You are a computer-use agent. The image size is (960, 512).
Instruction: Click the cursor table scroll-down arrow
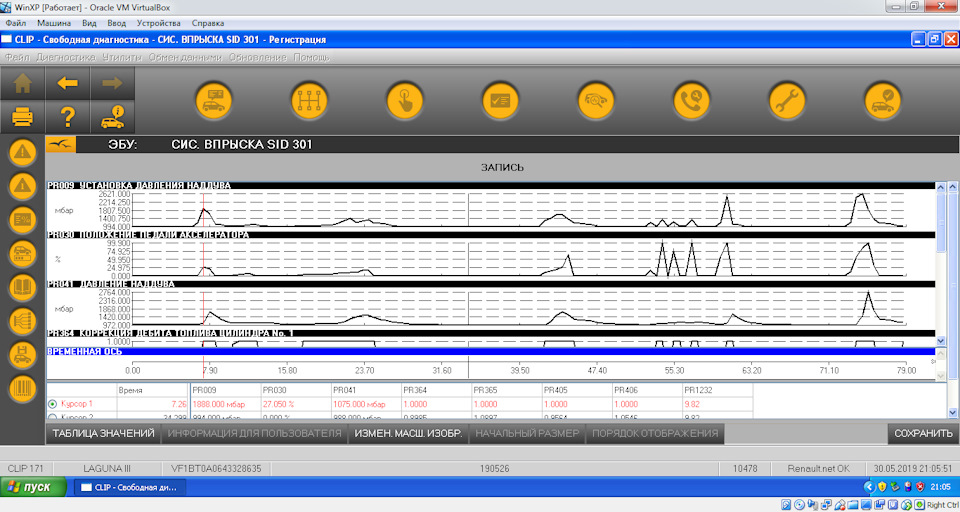(x=953, y=413)
